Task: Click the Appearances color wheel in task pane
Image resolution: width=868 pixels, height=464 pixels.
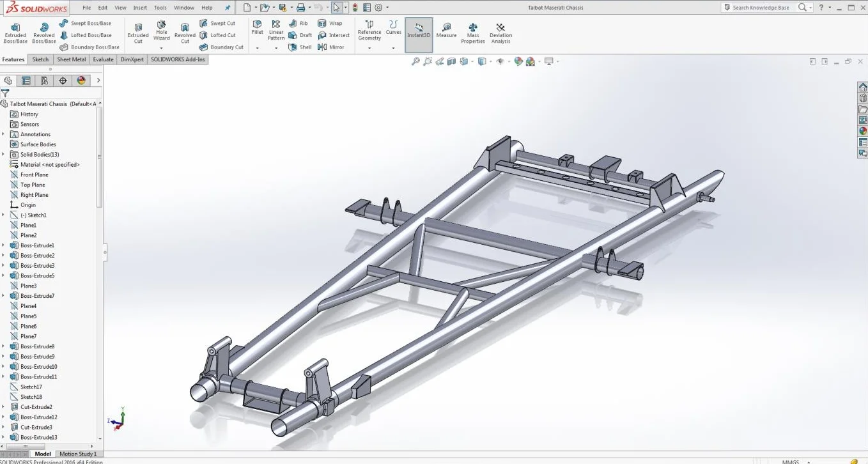Action: point(863,131)
